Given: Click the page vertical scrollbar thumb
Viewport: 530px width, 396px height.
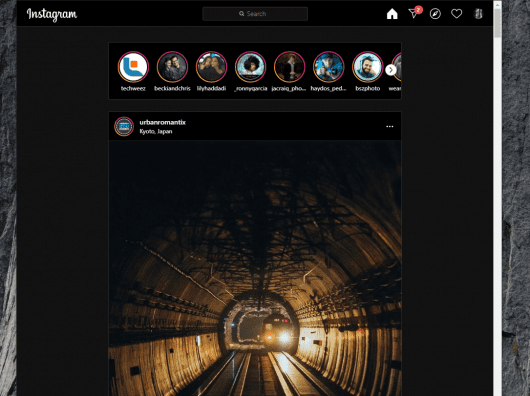Looking at the screenshot, I should (497, 23).
